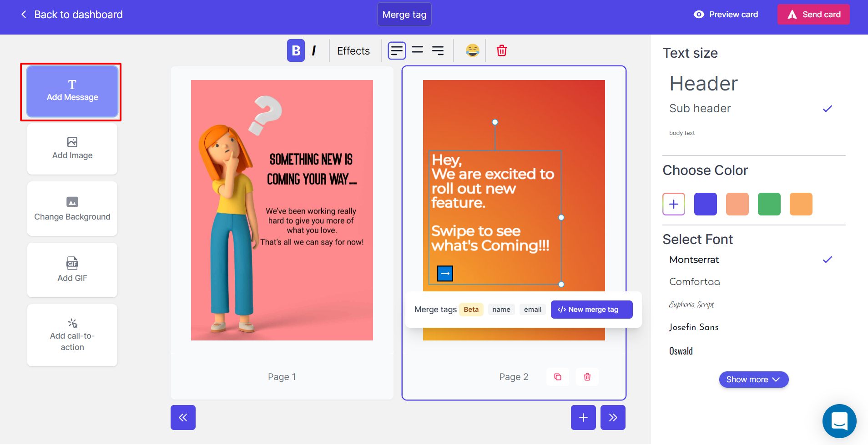Delete the selected text with the trash icon
Image resolution: width=868 pixels, height=445 pixels.
[x=501, y=50]
